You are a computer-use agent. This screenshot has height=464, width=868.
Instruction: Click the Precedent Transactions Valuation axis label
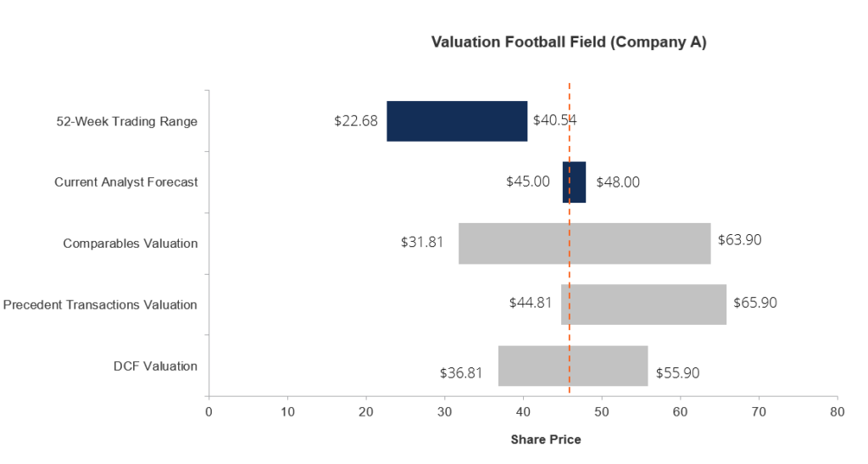pyautogui.click(x=100, y=305)
